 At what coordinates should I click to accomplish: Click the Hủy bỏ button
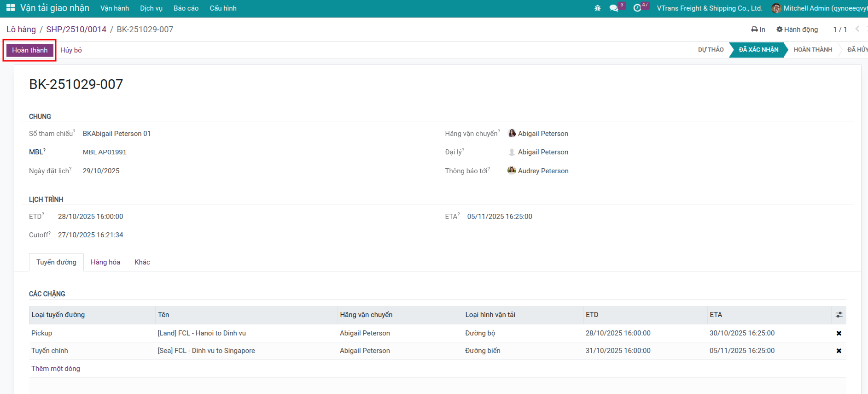pyautogui.click(x=71, y=50)
